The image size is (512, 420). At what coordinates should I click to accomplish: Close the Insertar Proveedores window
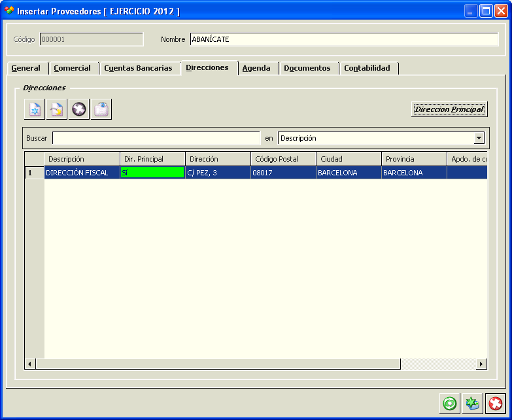[501, 11]
